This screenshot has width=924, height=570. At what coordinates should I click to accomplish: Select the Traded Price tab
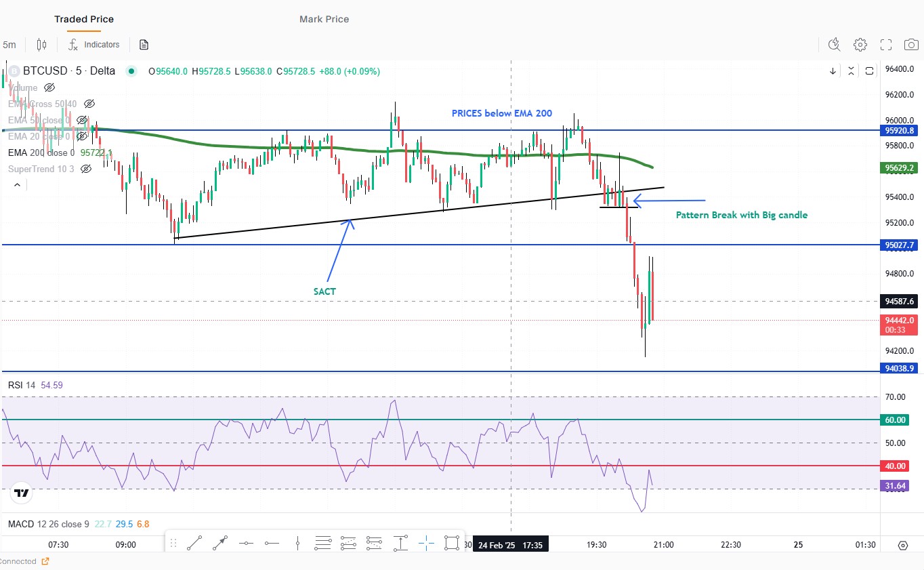click(84, 19)
